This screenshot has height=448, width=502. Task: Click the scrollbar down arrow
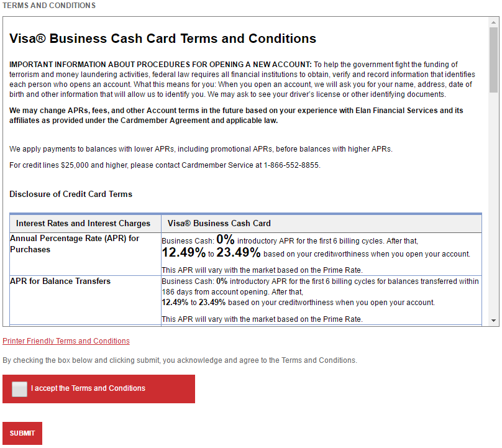(x=493, y=320)
